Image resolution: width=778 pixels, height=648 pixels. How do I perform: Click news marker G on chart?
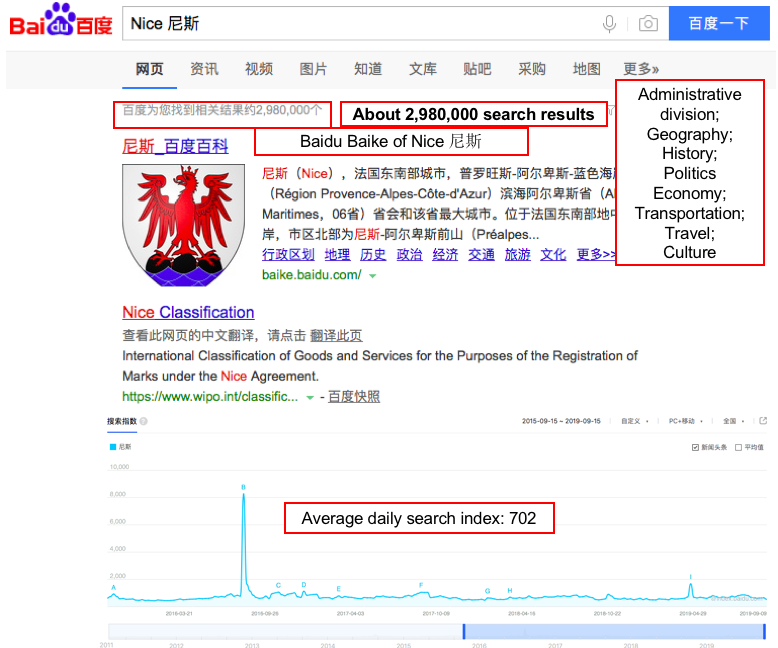point(488,591)
